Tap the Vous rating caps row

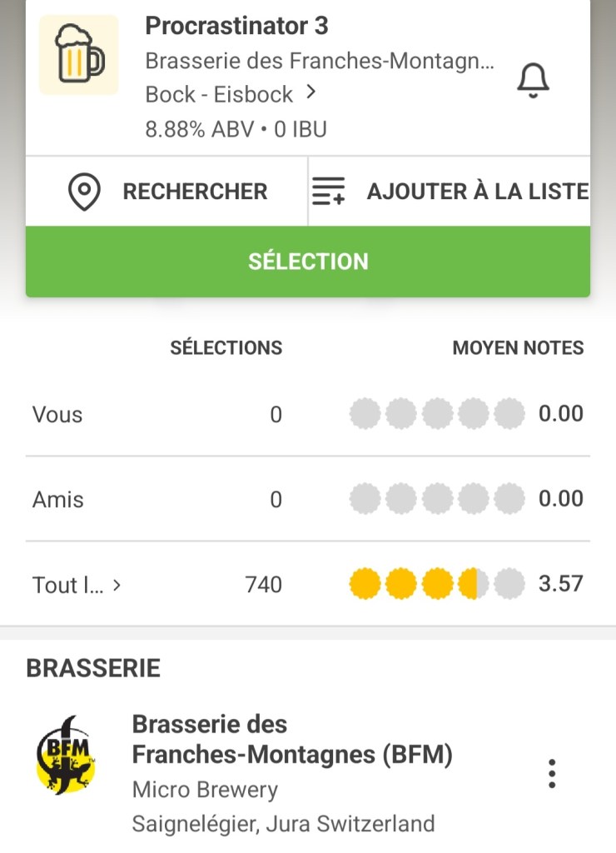pos(437,413)
